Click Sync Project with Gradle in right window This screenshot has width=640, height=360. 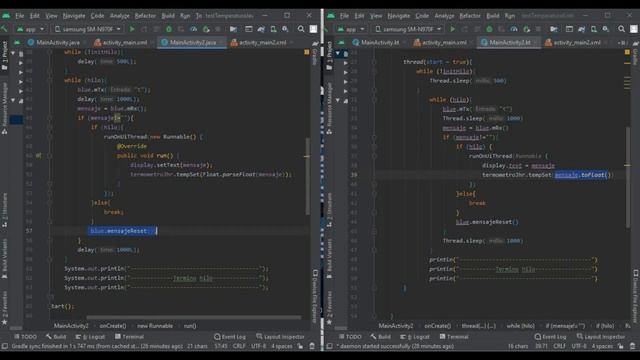click(582, 29)
